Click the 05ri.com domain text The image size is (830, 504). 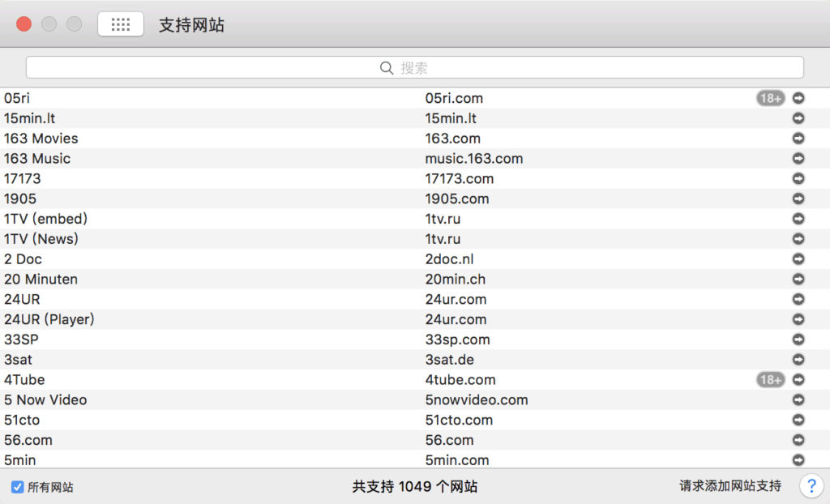[454, 98]
